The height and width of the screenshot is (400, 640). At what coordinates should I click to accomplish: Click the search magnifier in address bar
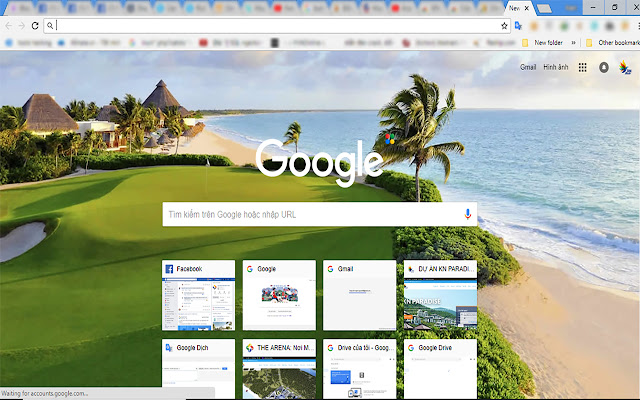click(x=50, y=26)
